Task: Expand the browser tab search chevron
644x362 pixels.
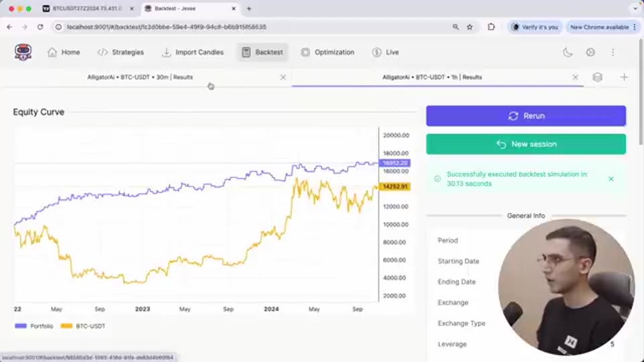Action: [x=635, y=8]
